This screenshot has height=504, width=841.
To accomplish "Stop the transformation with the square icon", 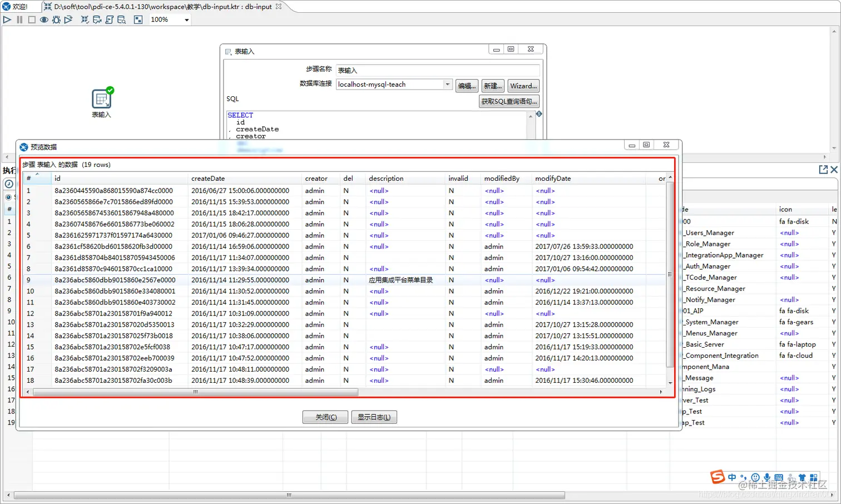I will [32, 19].
